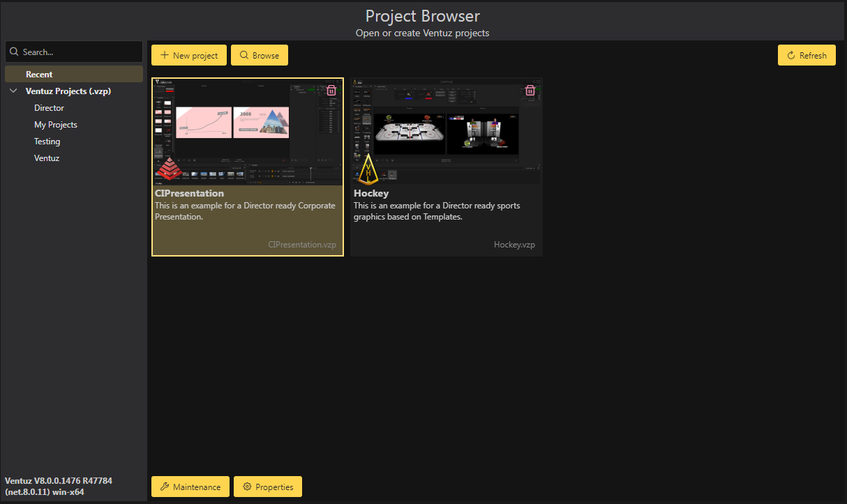The image size is (847, 504).
Task: Open Properties via the gear icon
Action: [x=247, y=487]
